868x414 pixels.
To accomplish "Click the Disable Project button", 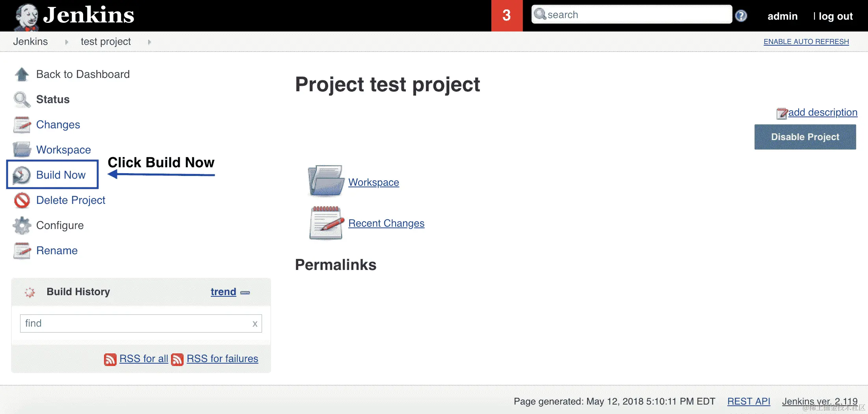I will pyautogui.click(x=805, y=137).
